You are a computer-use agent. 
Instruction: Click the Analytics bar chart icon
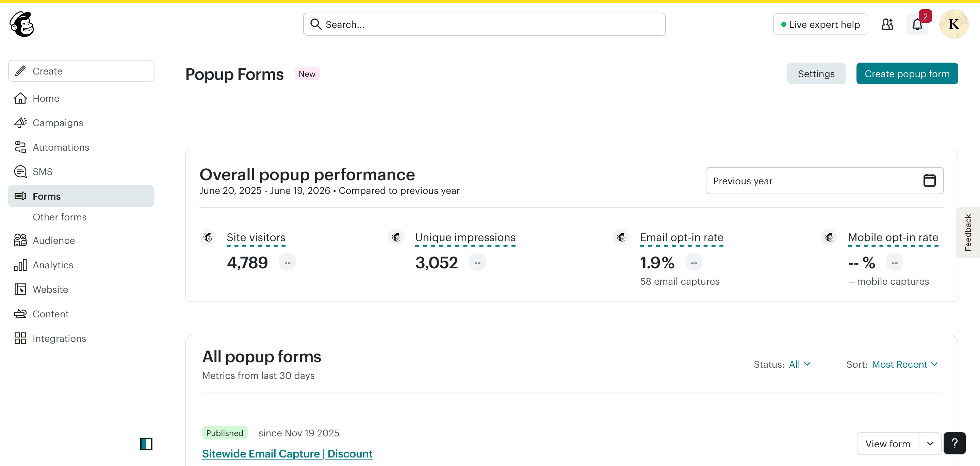click(20, 265)
